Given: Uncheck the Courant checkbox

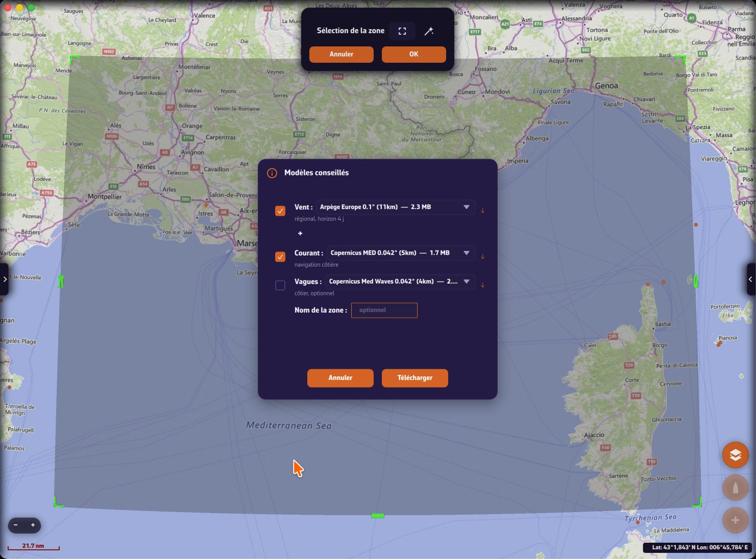Looking at the screenshot, I should (x=280, y=257).
